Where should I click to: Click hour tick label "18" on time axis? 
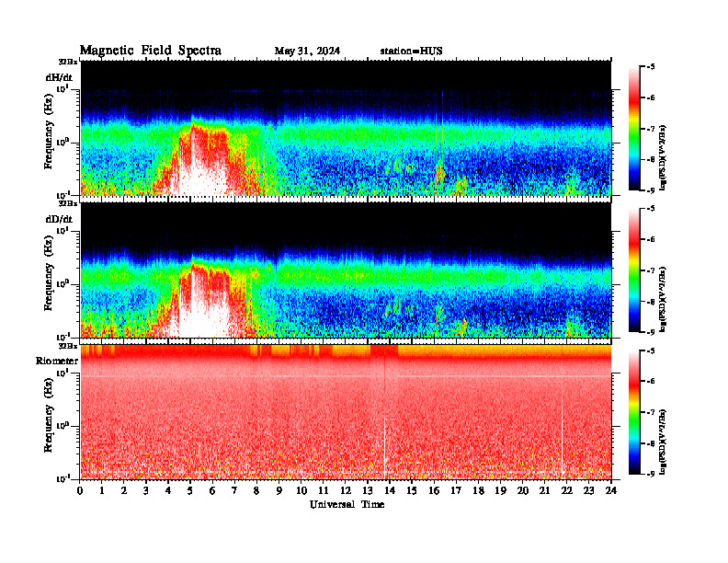[478, 490]
